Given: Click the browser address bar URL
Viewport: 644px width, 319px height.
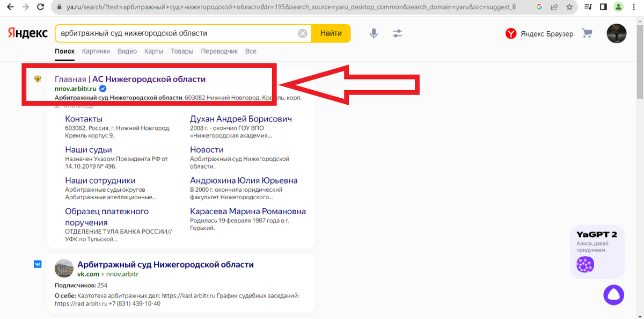Looking at the screenshot, I should point(291,8).
